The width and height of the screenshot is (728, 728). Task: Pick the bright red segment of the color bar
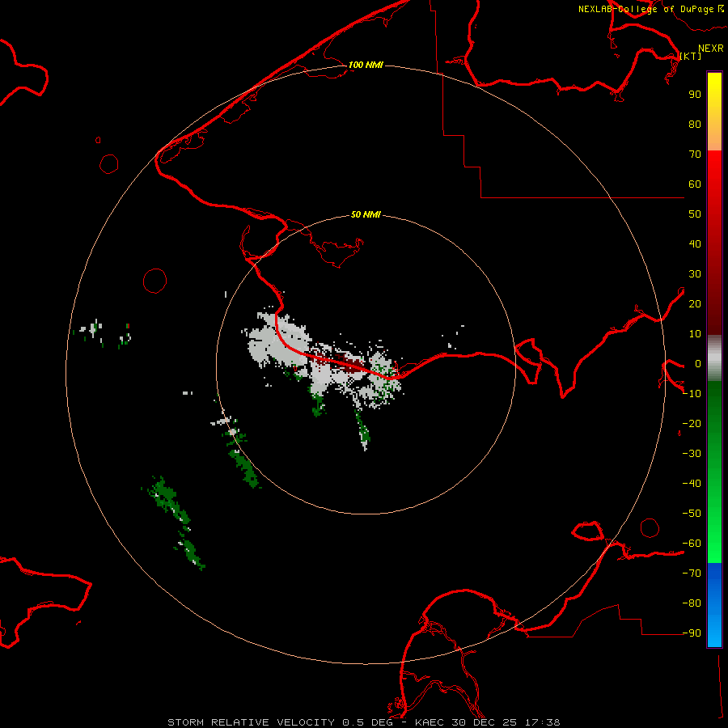(714, 171)
